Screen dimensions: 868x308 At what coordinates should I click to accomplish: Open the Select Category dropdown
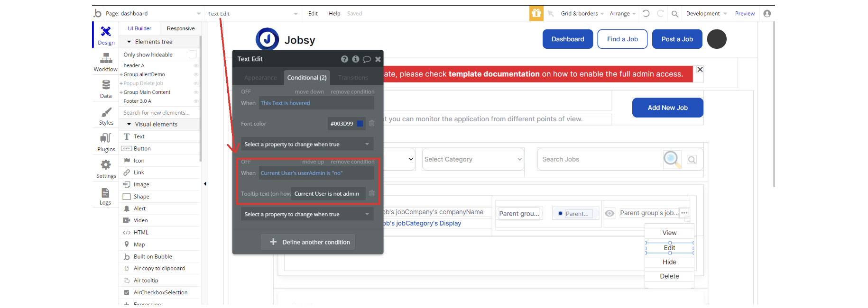[x=473, y=159]
